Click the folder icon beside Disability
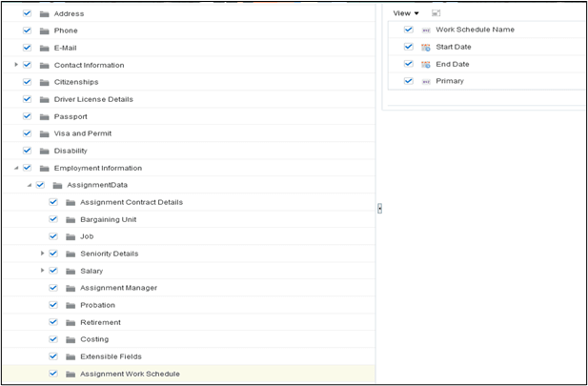This screenshot has height=386, width=588. pos(45,151)
